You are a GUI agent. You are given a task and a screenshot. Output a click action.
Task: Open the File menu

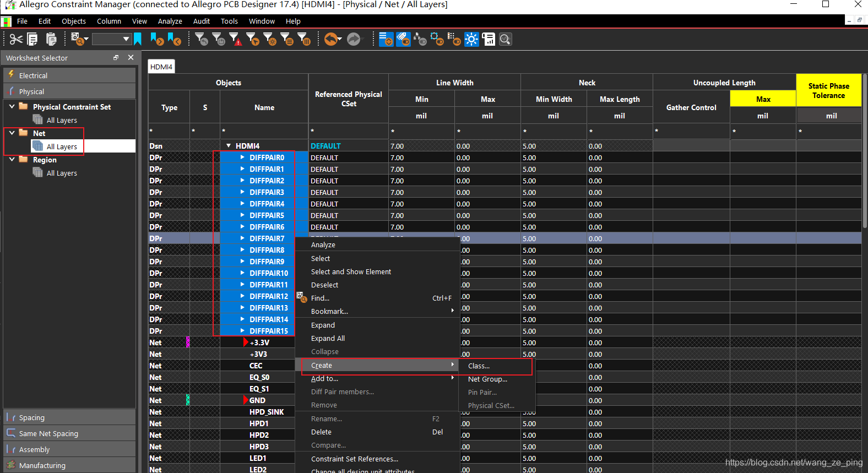22,21
